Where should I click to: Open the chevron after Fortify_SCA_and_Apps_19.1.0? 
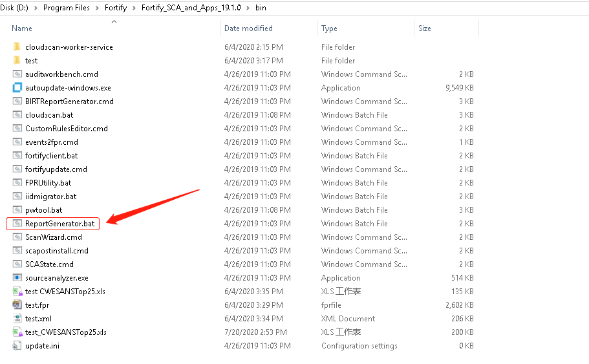click(248, 8)
